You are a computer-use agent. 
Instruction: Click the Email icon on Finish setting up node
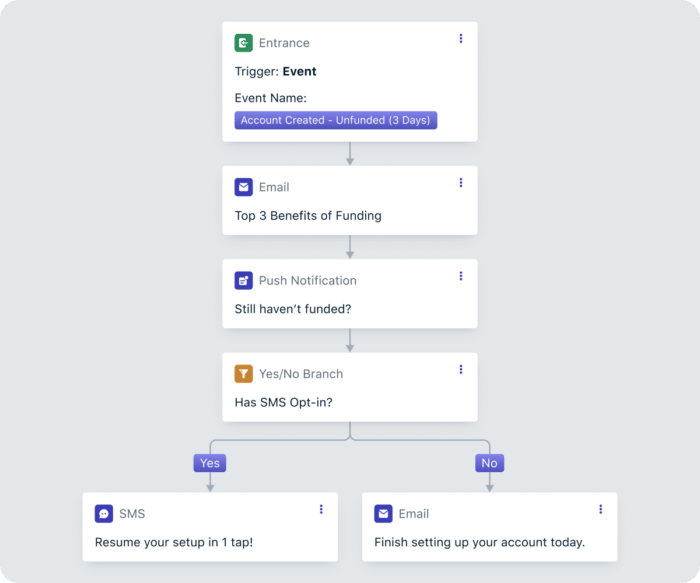[384, 514]
